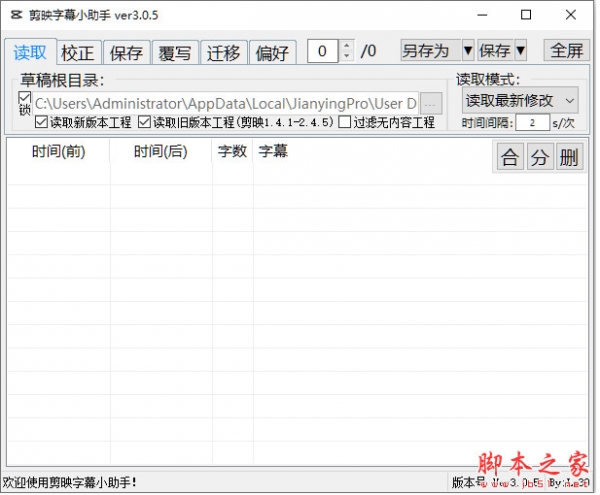Go to the 迁移 tab
Screen dimensions: 600x495
coord(224,53)
